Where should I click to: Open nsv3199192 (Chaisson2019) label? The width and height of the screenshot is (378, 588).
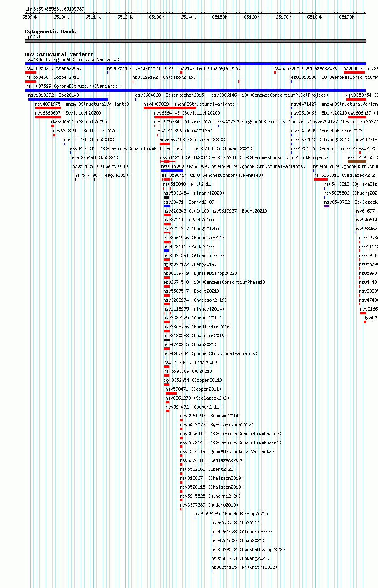pyautogui.click(x=164, y=77)
